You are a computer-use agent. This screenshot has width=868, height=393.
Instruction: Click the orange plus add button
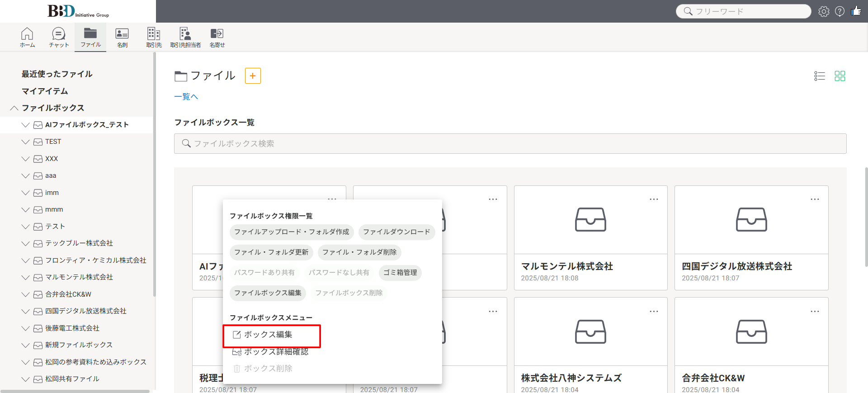[x=253, y=76]
